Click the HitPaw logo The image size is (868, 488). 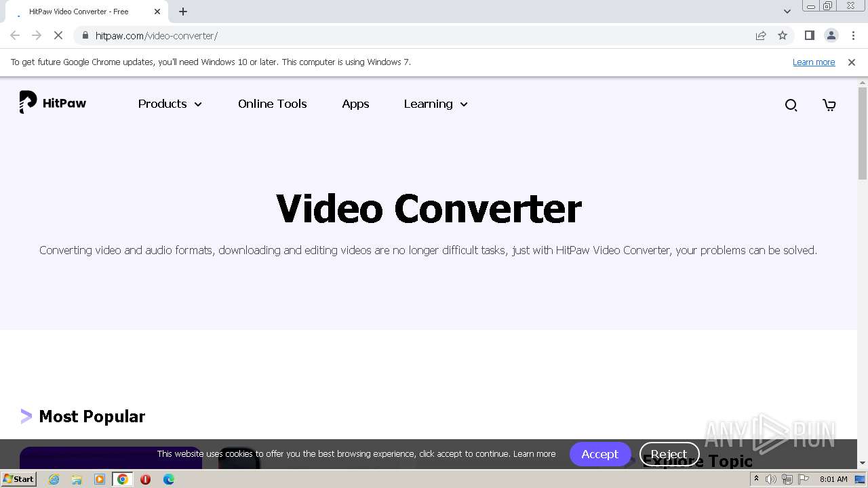pyautogui.click(x=53, y=103)
